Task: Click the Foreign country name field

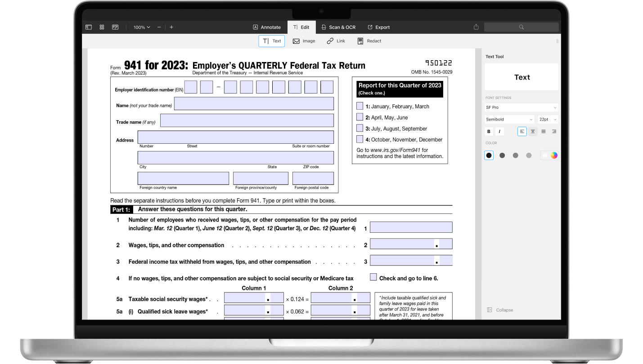Action: click(183, 178)
